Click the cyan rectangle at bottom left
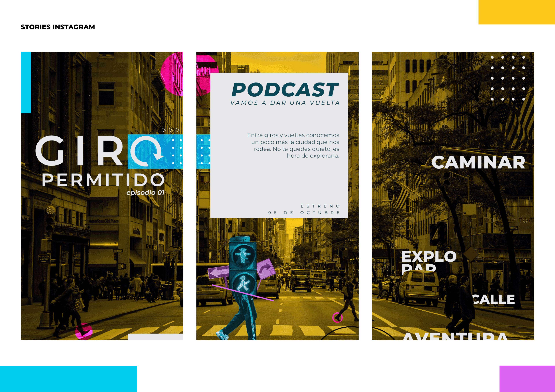This screenshot has width=555, height=392. [x=68, y=379]
